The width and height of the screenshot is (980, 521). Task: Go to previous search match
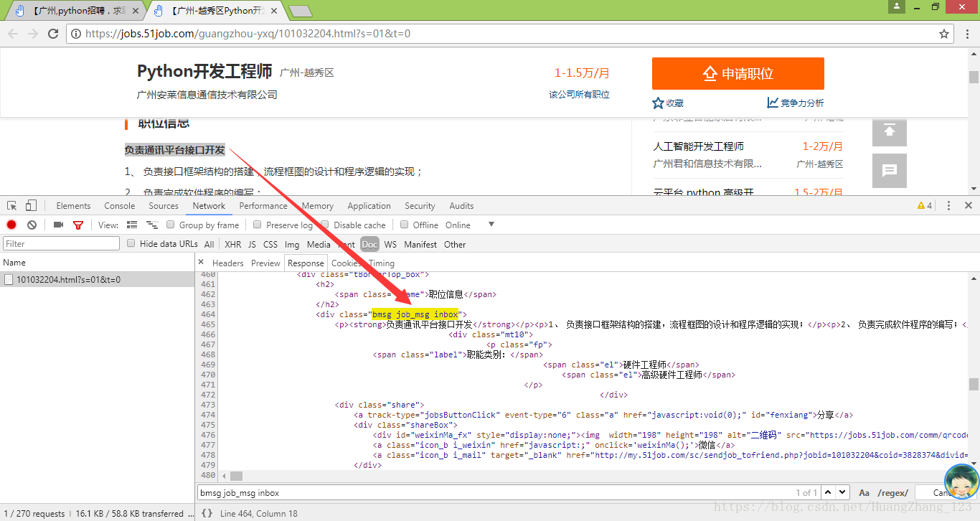point(828,492)
